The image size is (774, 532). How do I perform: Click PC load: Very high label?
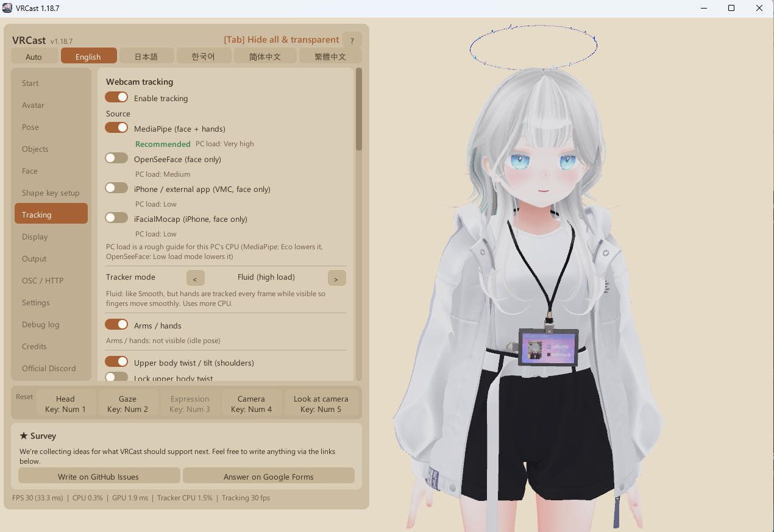(225, 144)
